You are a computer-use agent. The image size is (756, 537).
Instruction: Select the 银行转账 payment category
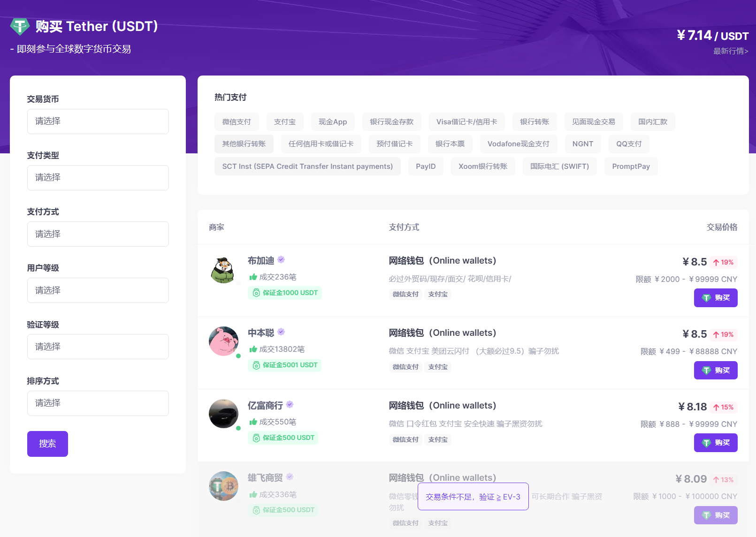(x=534, y=121)
